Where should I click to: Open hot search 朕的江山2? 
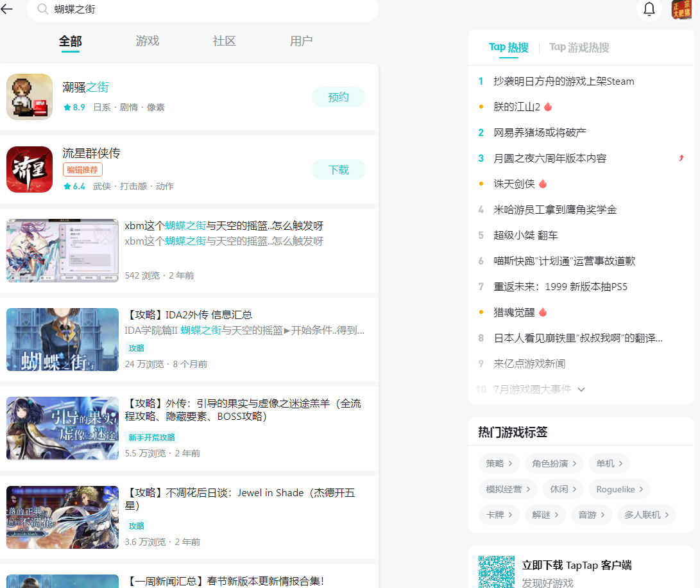[517, 107]
